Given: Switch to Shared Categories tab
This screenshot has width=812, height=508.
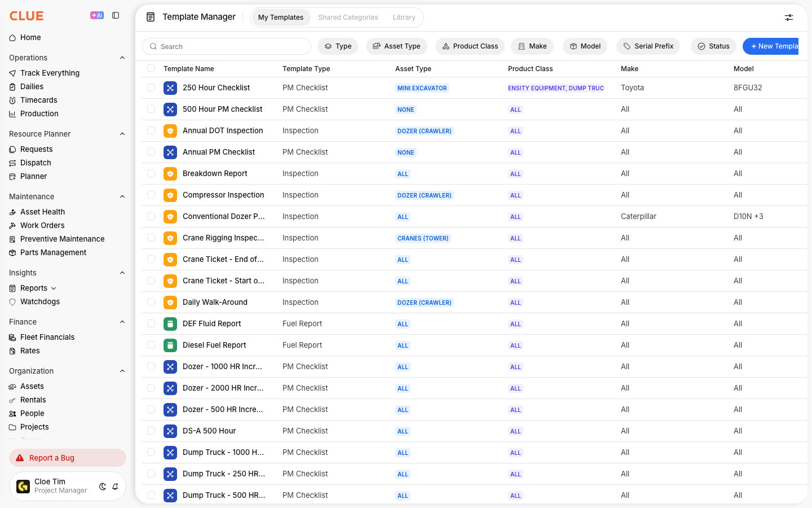Looking at the screenshot, I should (348, 17).
